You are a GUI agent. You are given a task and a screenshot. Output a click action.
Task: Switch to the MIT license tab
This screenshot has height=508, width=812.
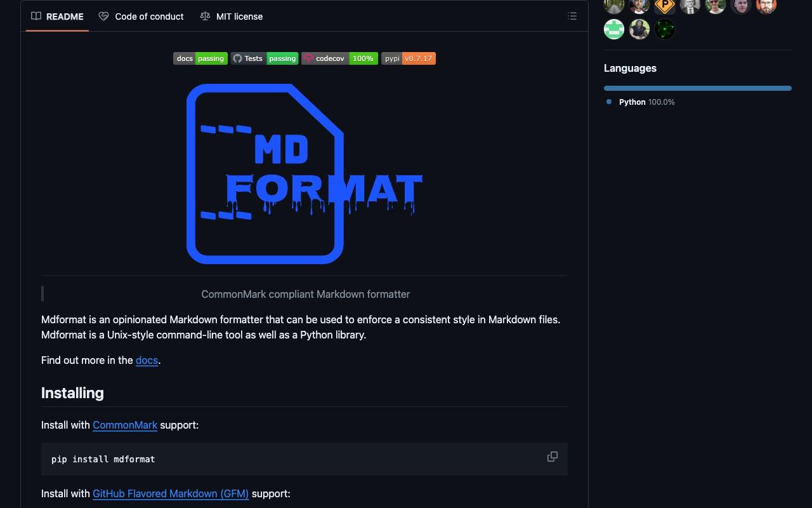(231, 17)
